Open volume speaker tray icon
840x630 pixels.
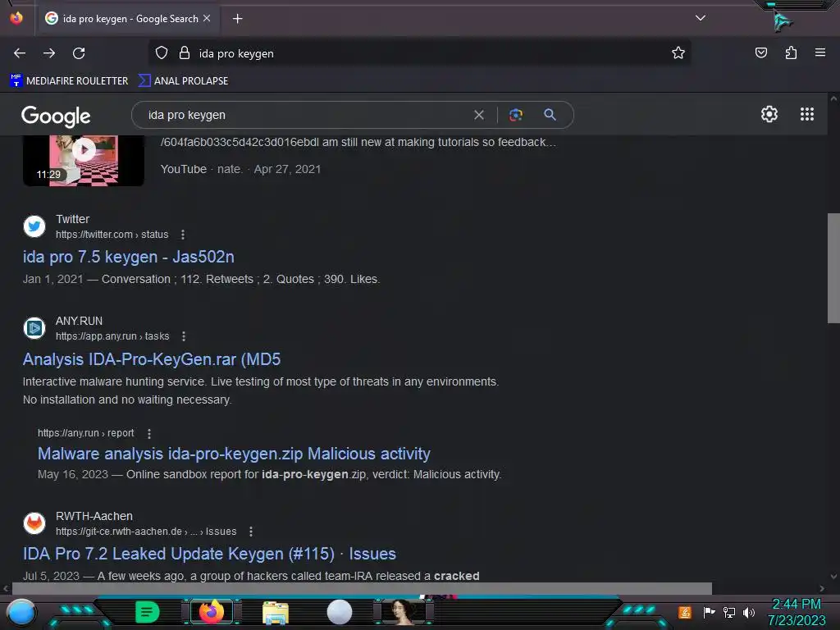(748, 612)
